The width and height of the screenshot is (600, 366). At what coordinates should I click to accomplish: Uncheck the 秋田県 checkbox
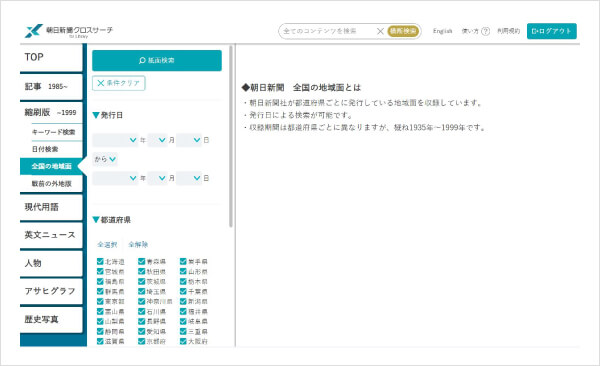point(142,271)
